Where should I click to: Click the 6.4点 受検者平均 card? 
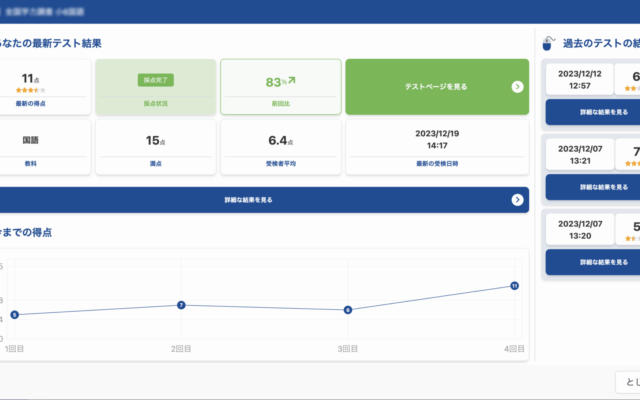[280, 148]
